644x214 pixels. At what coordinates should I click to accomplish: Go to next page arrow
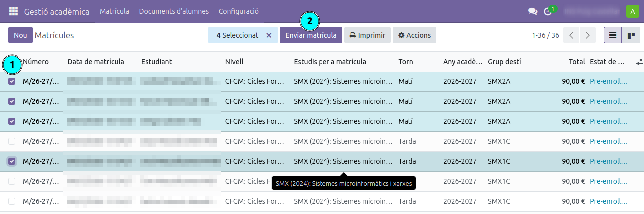click(588, 35)
